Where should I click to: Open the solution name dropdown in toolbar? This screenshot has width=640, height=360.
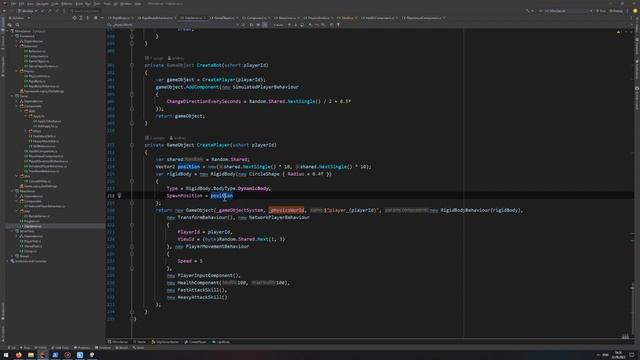click(28, 11)
